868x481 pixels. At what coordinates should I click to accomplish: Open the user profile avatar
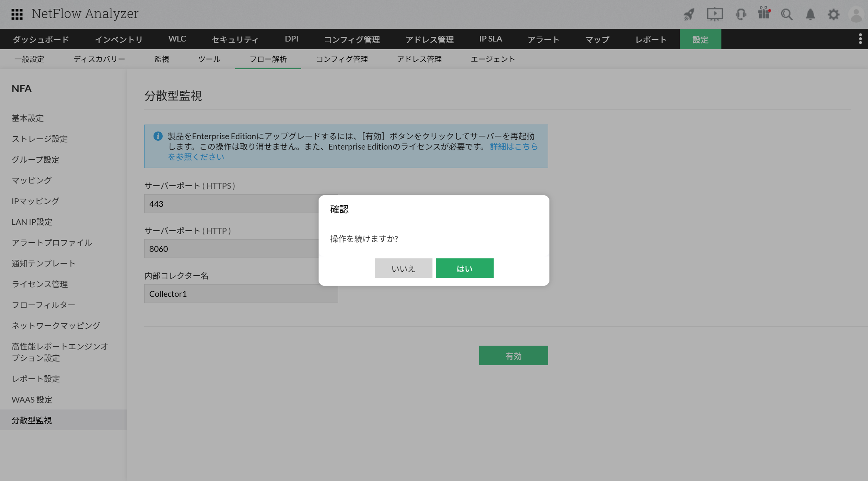pos(856,15)
